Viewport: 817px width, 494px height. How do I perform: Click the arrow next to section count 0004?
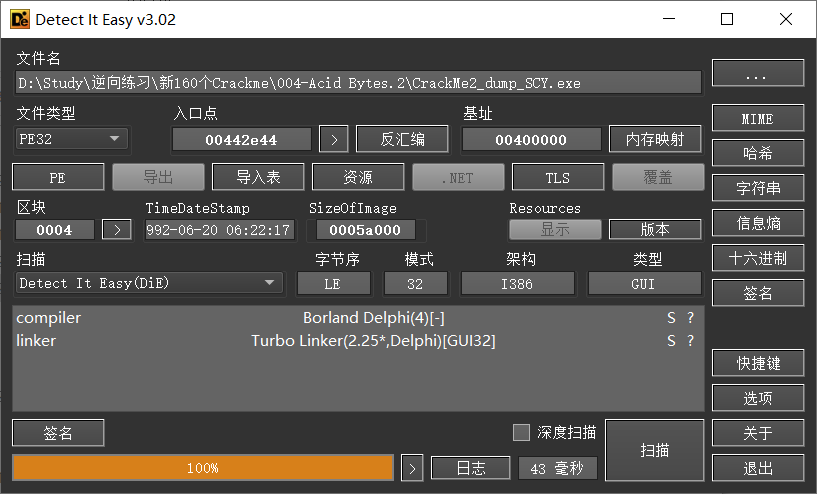117,230
